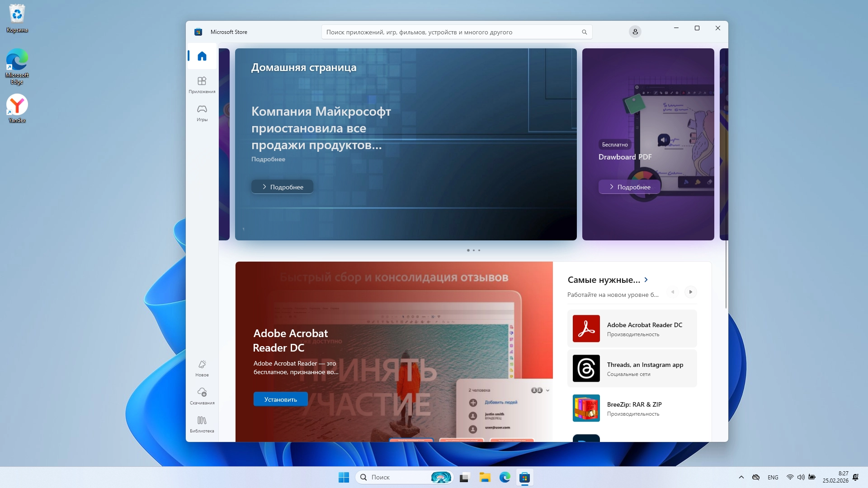The image size is (868, 488).
Task: Select Threads, an Instagram app item
Action: [632, 368]
